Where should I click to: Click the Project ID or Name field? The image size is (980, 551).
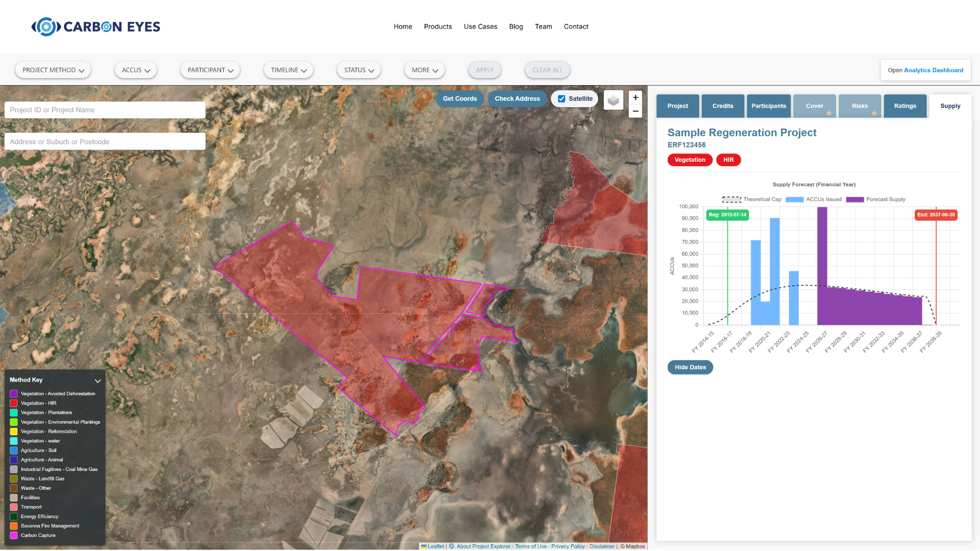coord(105,110)
